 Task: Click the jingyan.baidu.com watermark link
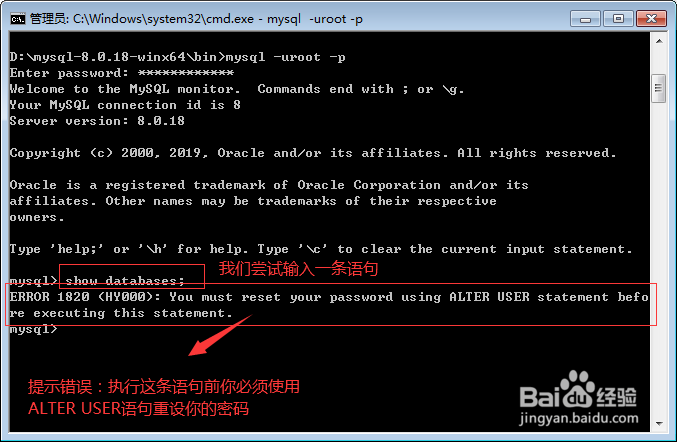(579, 418)
